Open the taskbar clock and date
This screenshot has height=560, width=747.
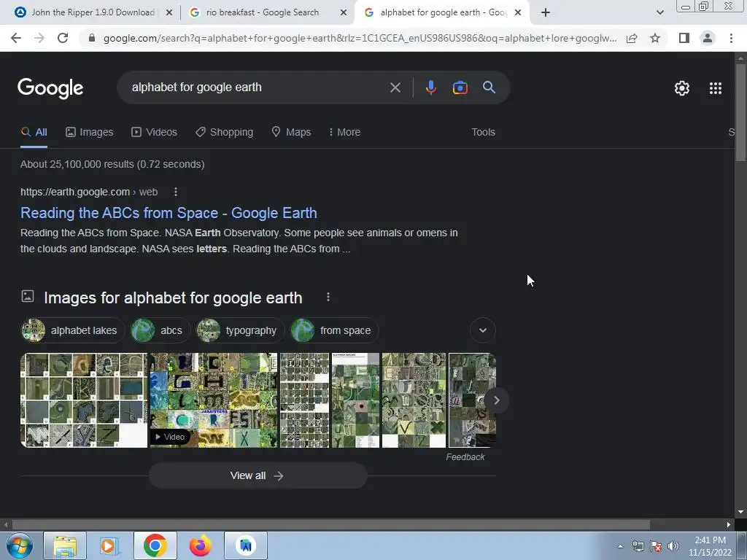pos(710,546)
